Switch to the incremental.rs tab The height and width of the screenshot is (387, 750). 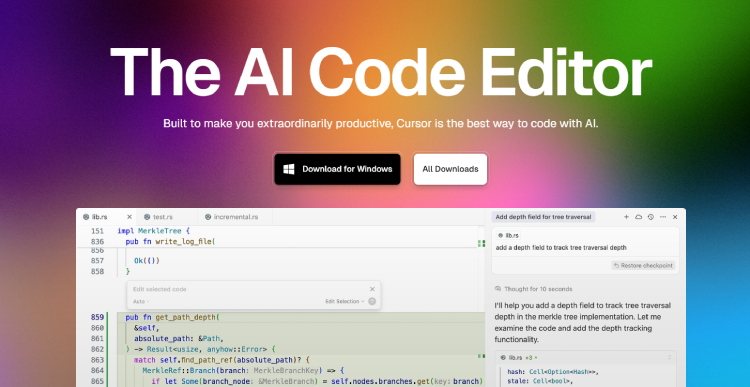(x=232, y=217)
